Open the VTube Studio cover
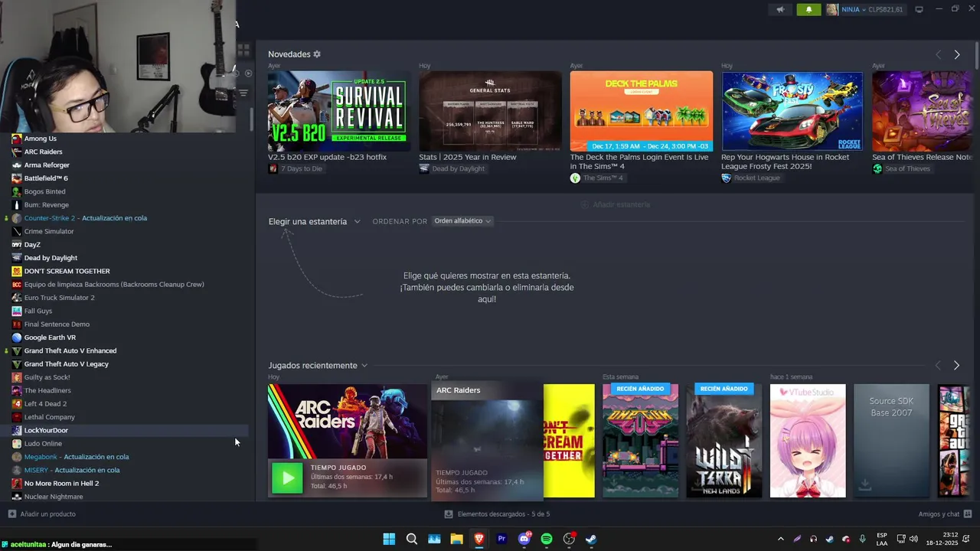 pos(808,441)
